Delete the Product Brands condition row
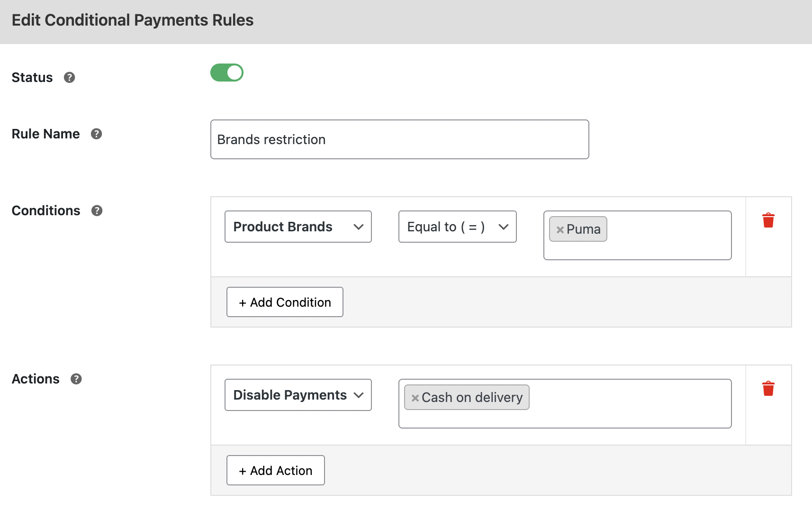Screen dimensions: 812x511 tap(768, 220)
